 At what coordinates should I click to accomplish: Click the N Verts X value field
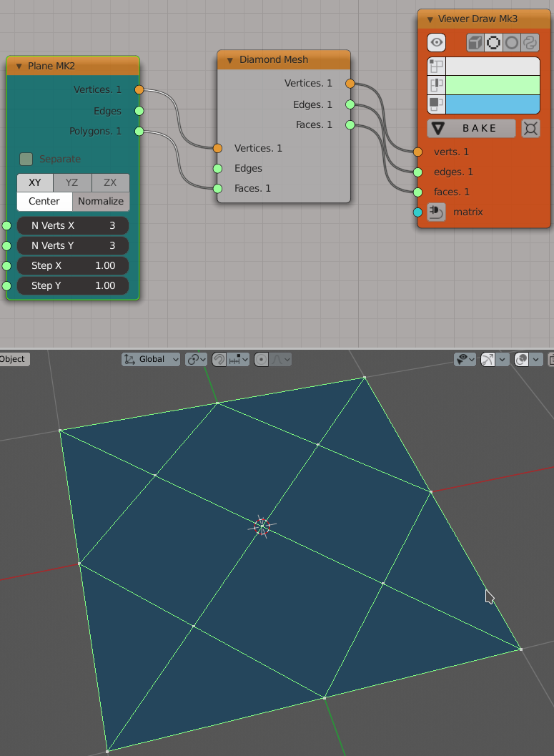click(73, 225)
